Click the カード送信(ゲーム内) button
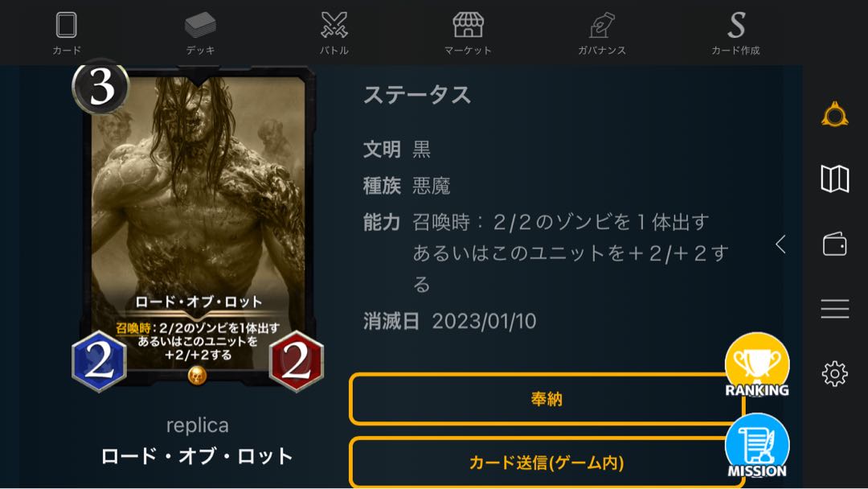 pos(547,462)
